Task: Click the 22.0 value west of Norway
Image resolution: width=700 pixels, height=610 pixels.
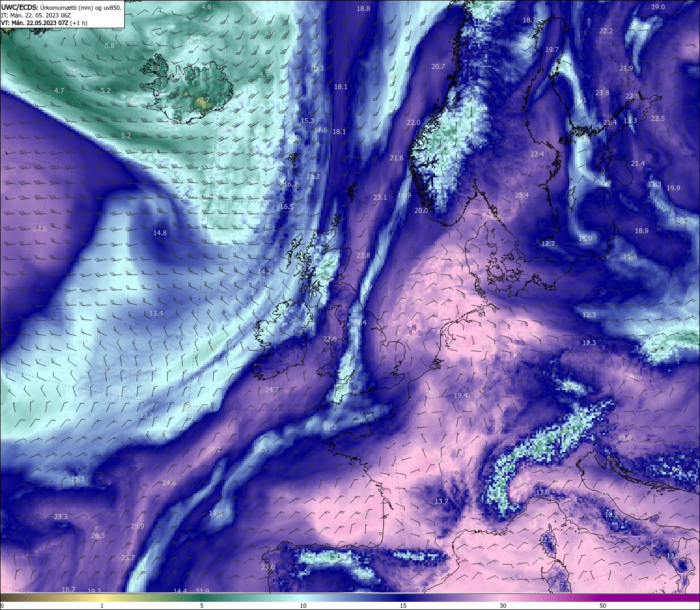Action: (413, 123)
